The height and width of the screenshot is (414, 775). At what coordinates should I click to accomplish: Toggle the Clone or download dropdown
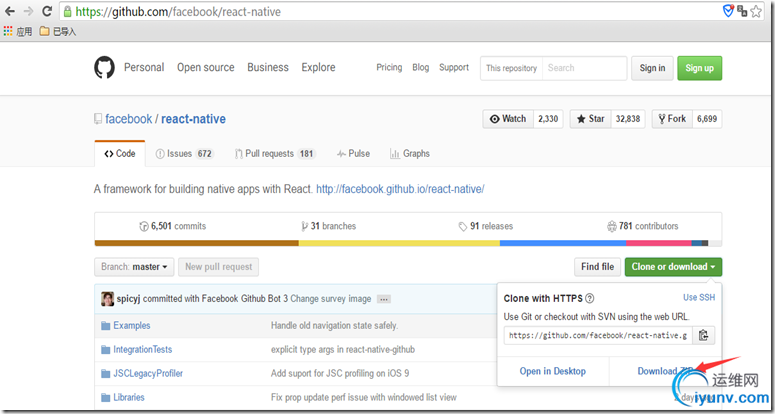[x=673, y=267]
